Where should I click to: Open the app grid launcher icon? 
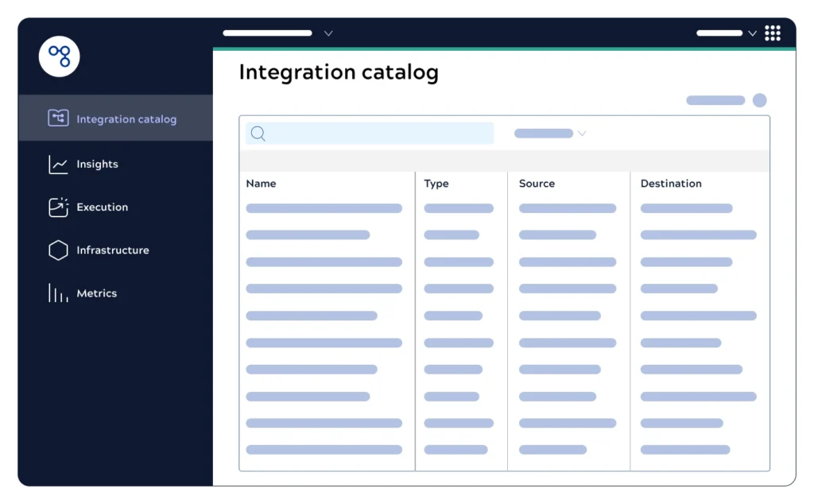(772, 33)
